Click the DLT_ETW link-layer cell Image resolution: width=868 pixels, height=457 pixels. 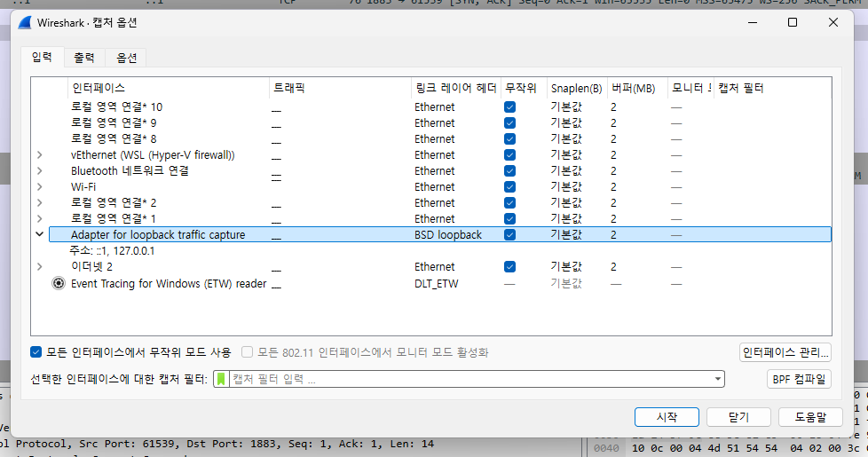tap(436, 284)
